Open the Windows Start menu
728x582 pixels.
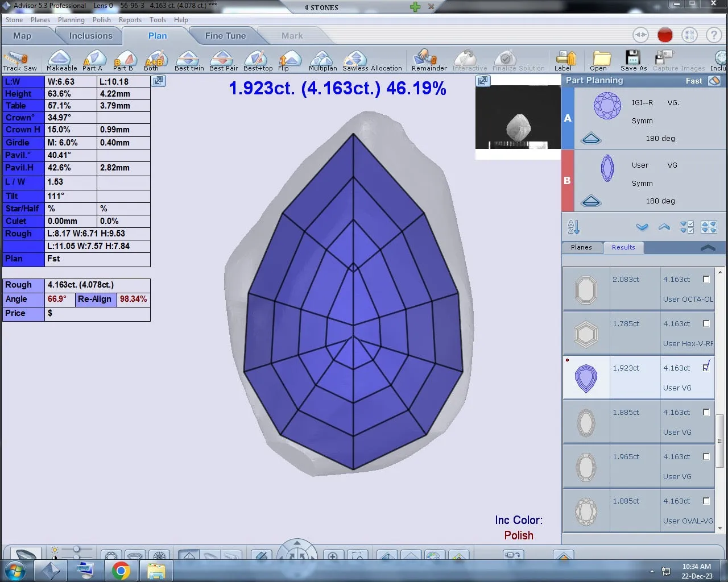coord(15,571)
